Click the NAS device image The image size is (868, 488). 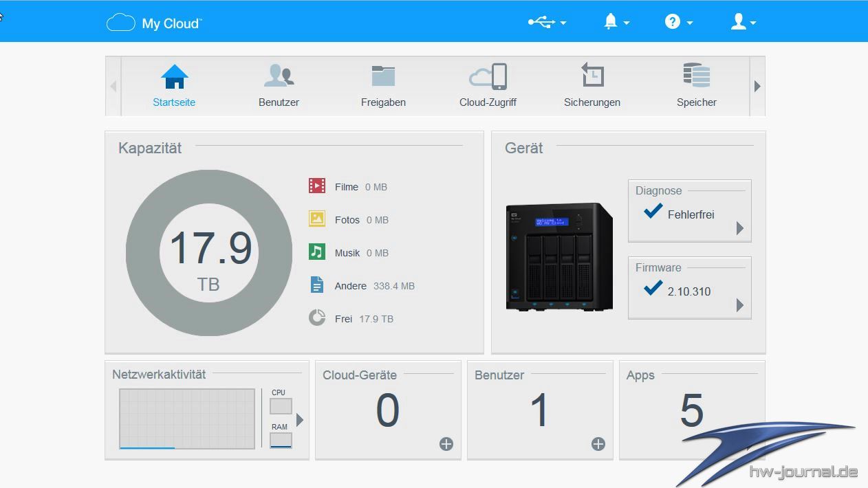point(558,258)
